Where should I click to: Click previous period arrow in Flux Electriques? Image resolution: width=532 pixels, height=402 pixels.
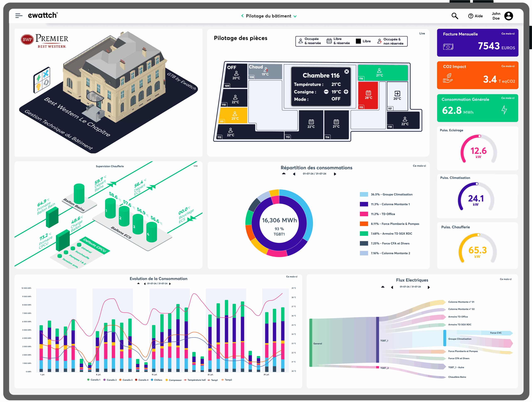[x=392, y=287]
